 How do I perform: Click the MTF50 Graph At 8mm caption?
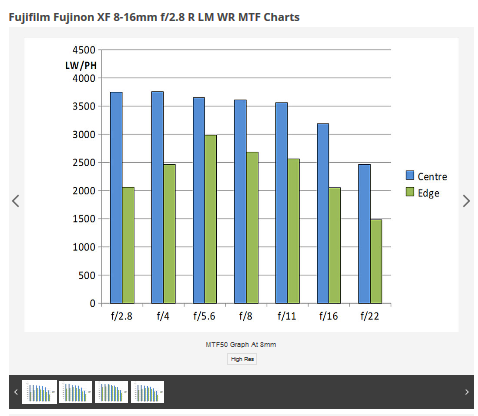tap(241, 344)
